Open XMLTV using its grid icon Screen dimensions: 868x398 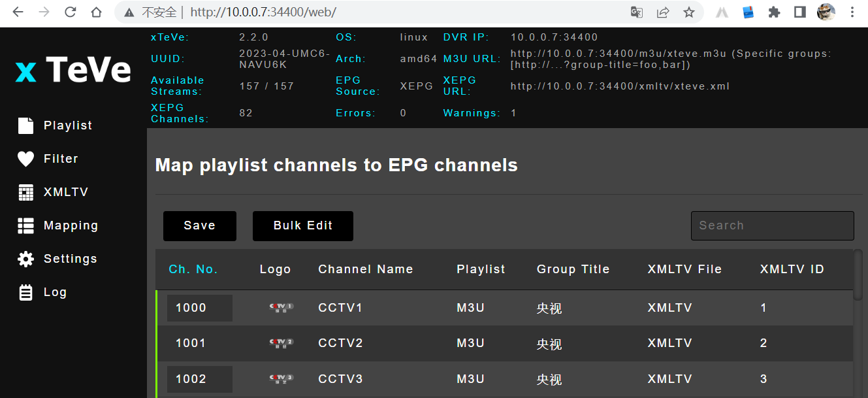[x=25, y=192]
